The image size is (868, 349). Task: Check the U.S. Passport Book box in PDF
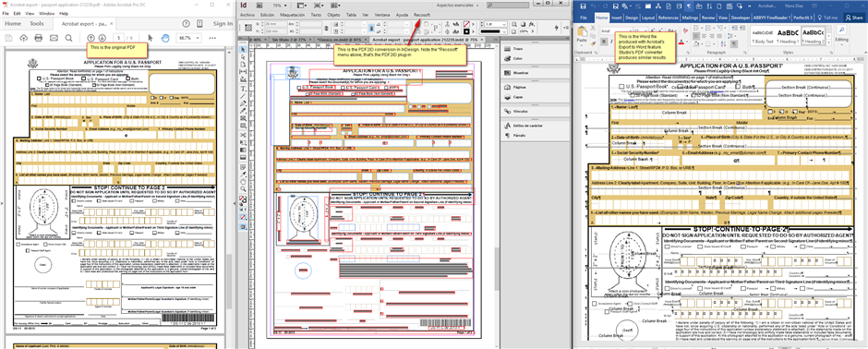[38, 78]
